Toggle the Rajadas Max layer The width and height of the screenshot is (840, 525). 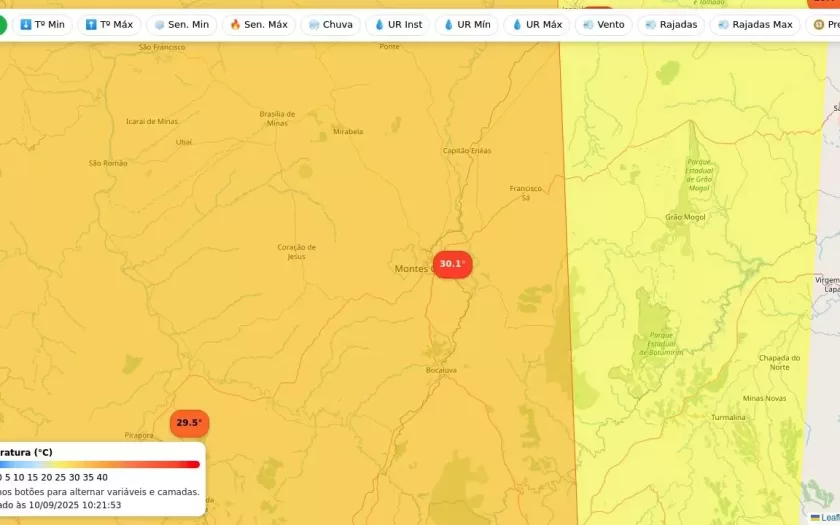[755, 24]
